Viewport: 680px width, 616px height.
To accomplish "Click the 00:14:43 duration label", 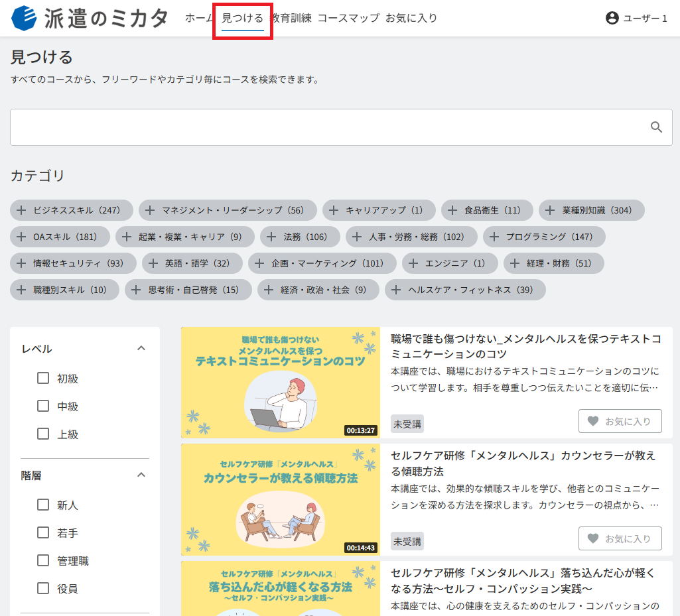I will point(361,548).
